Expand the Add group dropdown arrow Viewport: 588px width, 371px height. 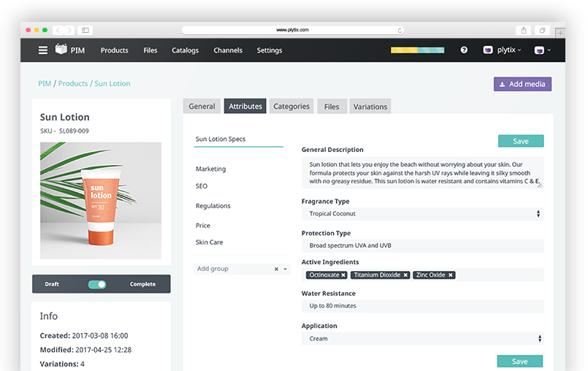tap(285, 269)
